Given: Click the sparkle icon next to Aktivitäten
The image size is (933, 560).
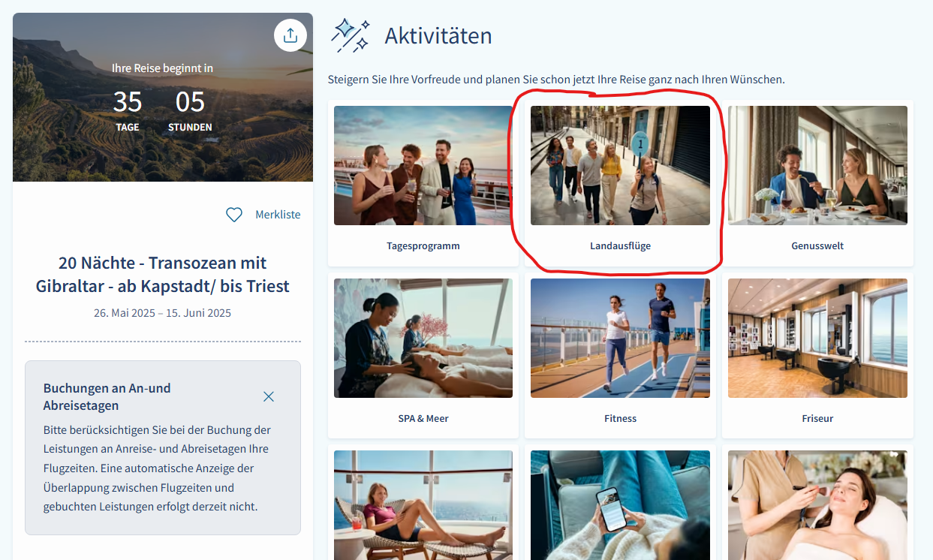Looking at the screenshot, I should (x=351, y=35).
